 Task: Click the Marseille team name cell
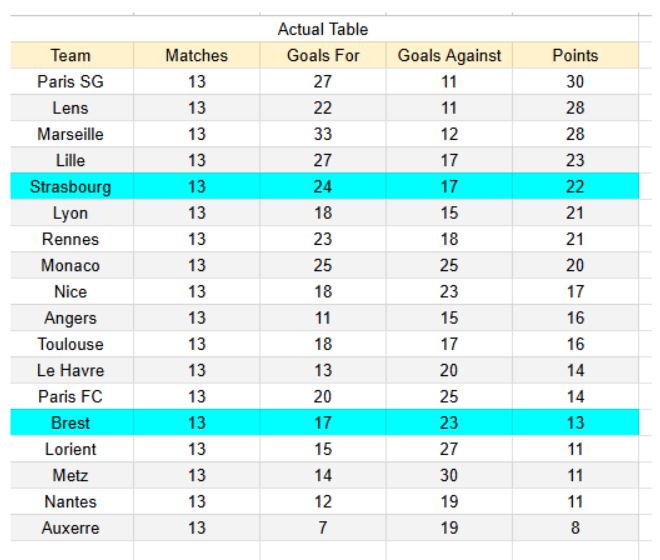(x=70, y=134)
